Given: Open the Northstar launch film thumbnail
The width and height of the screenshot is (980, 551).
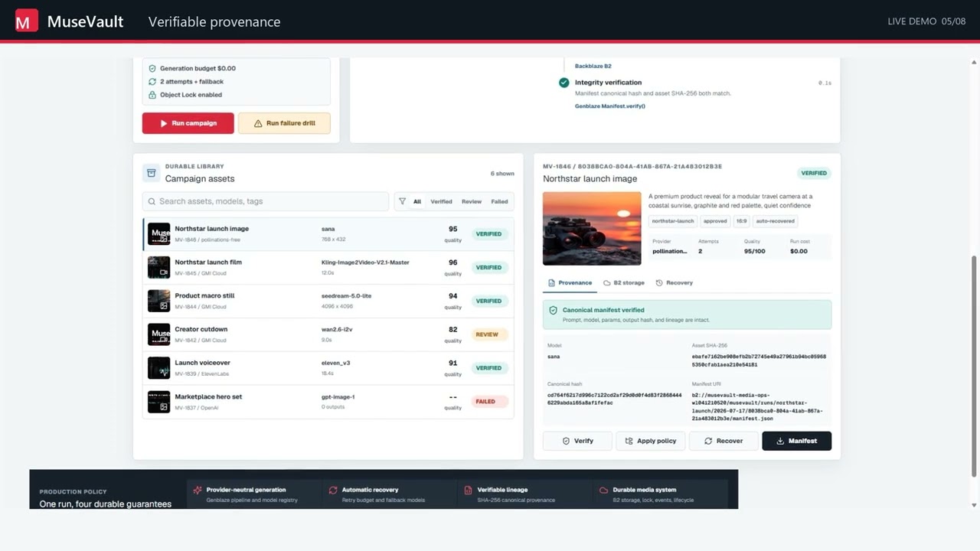Looking at the screenshot, I should pos(158,267).
